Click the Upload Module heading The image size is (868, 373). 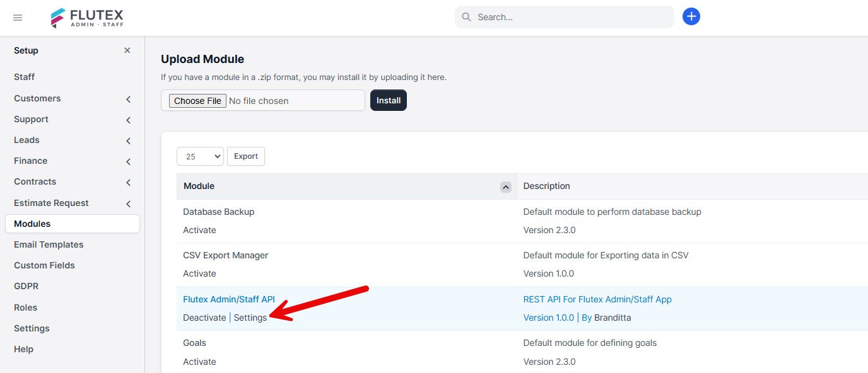click(x=202, y=59)
